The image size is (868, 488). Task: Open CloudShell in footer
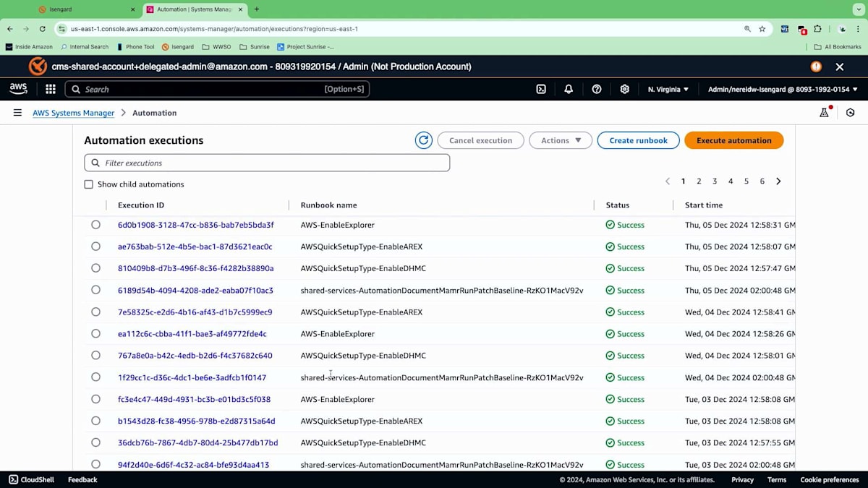pyautogui.click(x=33, y=479)
